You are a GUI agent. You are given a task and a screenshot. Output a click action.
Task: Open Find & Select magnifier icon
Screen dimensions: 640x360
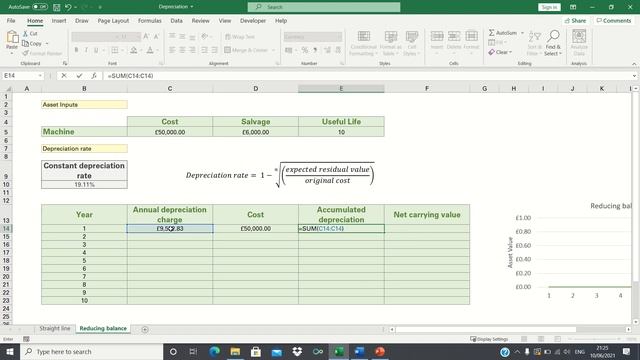point(553,36)
